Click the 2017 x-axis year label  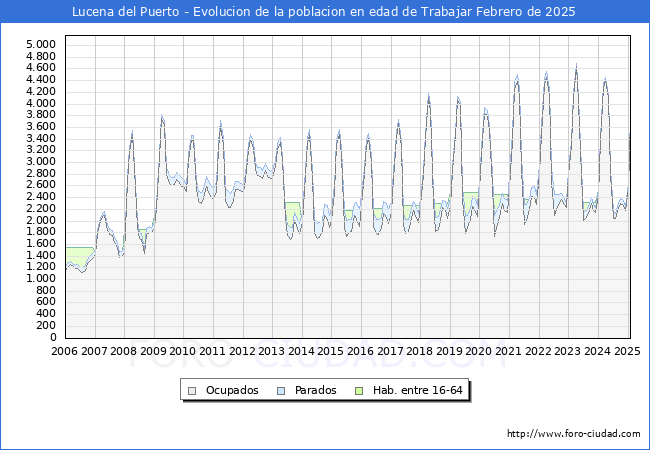[x=390, y=351]
